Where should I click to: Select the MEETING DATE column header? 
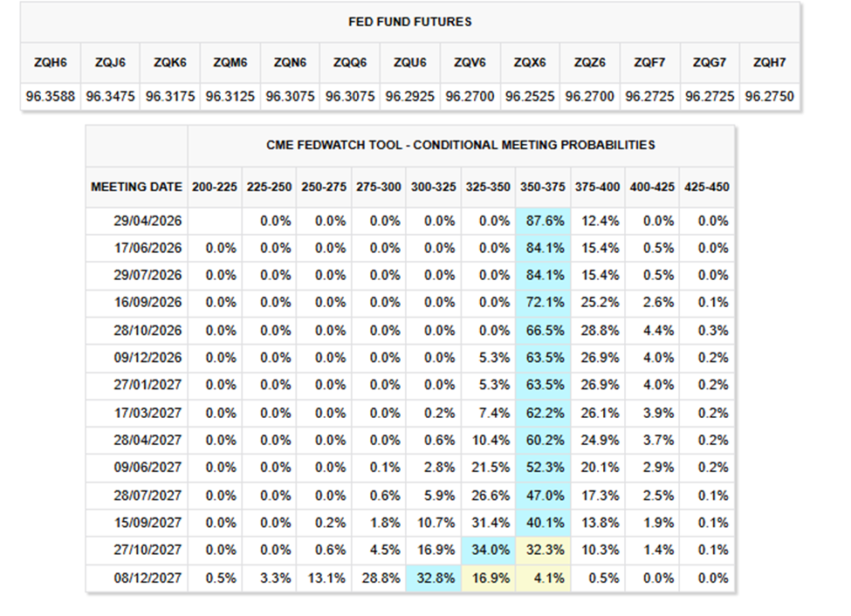click(x=136, y=187)
